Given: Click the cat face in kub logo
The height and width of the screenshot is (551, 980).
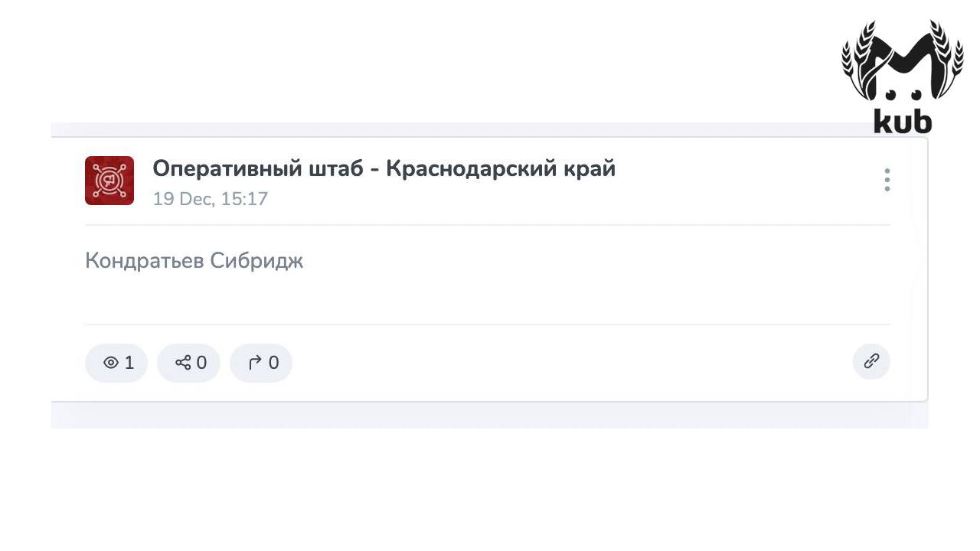Looking at the screenshot, I should coord(901,83).
